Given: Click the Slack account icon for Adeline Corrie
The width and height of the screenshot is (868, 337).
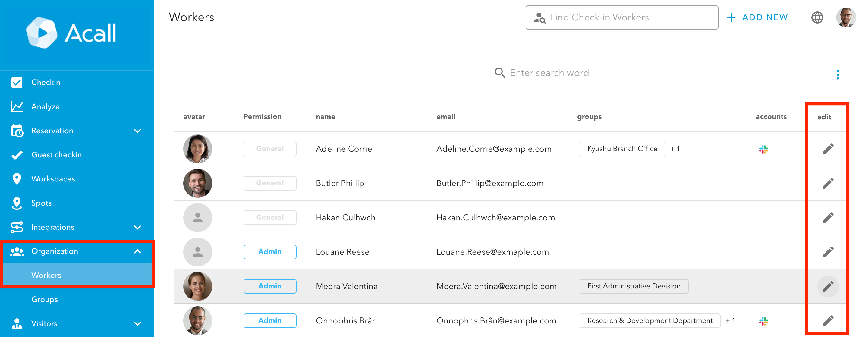Looking at the screenshot, I should [x=763, y=149].
